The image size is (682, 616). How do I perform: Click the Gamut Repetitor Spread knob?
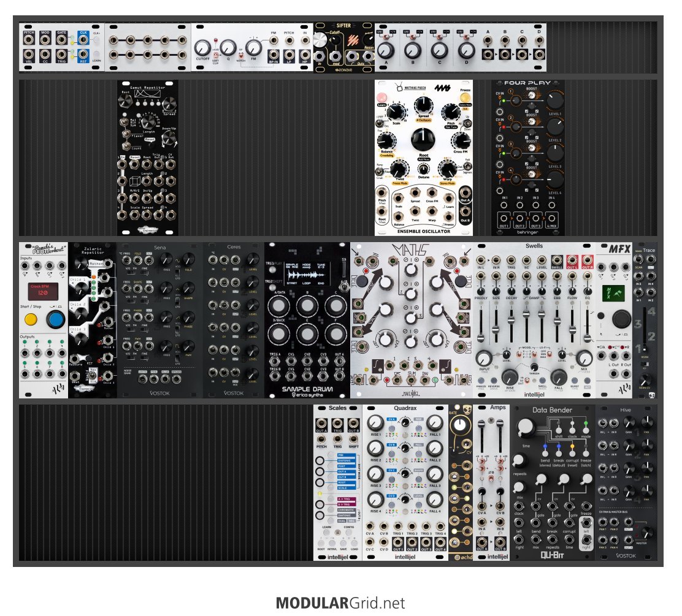169,104
